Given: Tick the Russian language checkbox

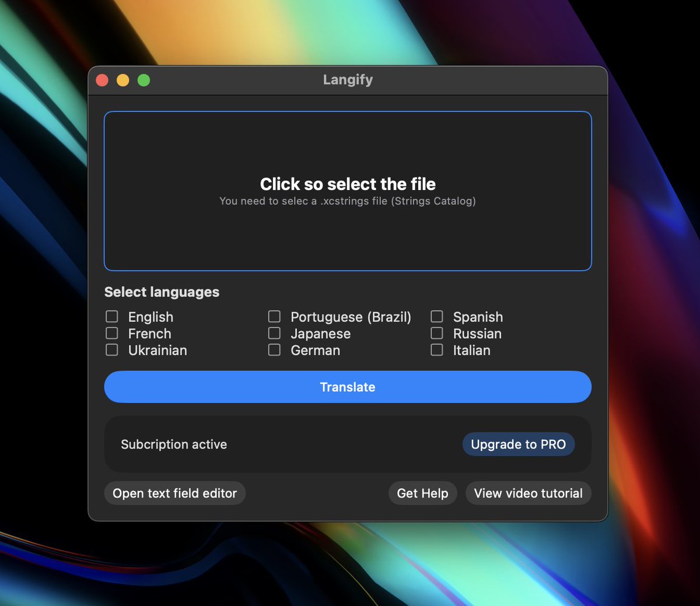Looking at the screenshot, I should pos(437,333).
